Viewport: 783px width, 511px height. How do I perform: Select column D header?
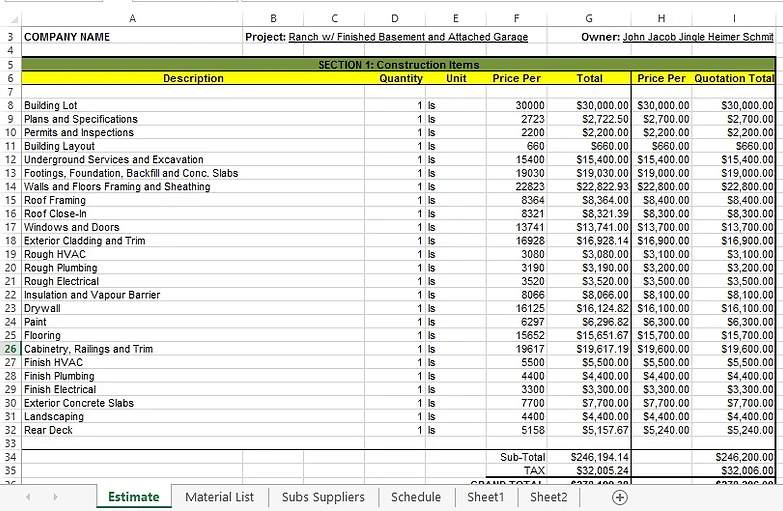click(395, 18)
